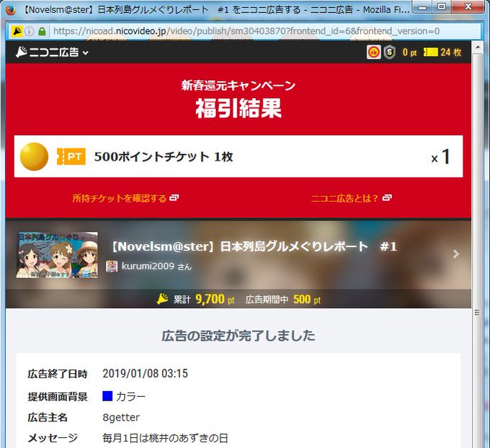
Task: Click the video thumbnail of 日本列島グルメぐりレポート
Action: click(57, 255)
